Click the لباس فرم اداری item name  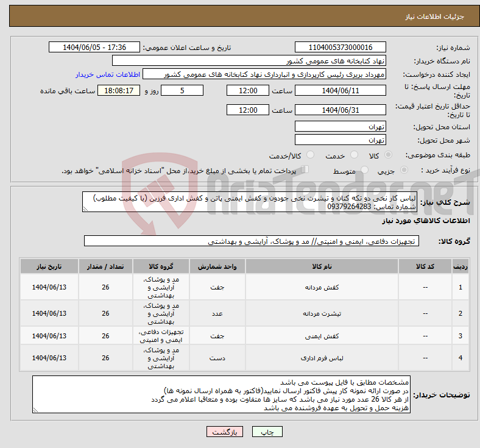pyautogui.click(x=322, y=358)
